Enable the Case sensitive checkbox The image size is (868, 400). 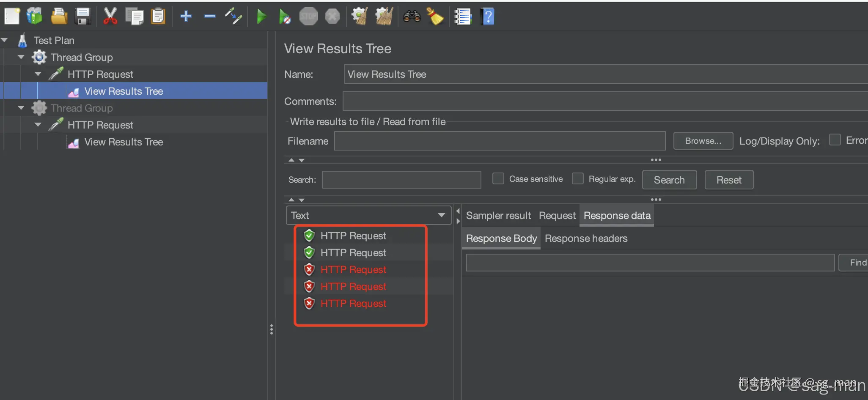(498, 179)
